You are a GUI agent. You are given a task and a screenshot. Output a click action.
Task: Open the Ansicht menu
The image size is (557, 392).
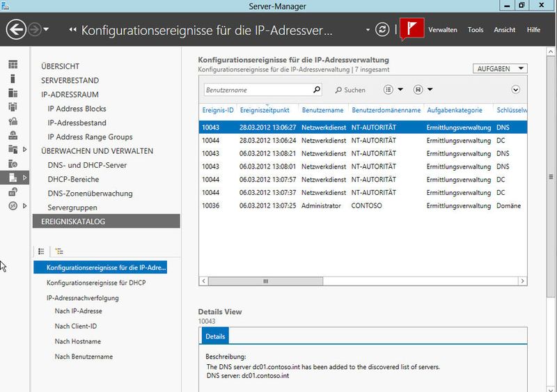(504, 30)
